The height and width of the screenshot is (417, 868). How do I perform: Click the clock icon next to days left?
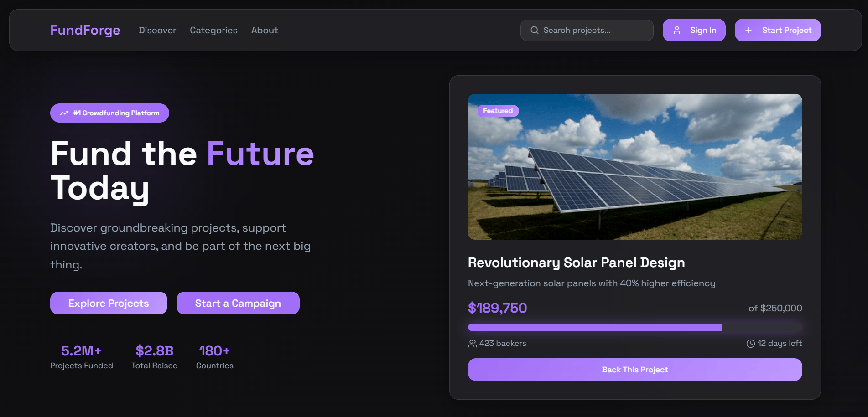click(750, 343)
